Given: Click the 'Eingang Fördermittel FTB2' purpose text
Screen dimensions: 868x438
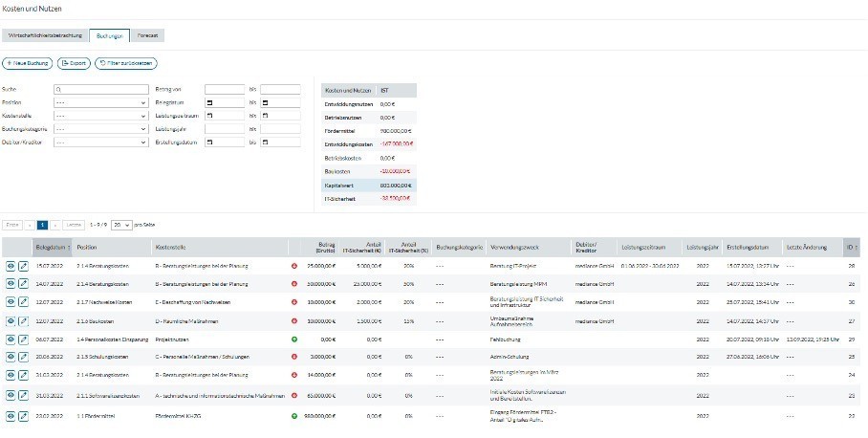Looking at the screenshot, I should (x=523, y=416).
